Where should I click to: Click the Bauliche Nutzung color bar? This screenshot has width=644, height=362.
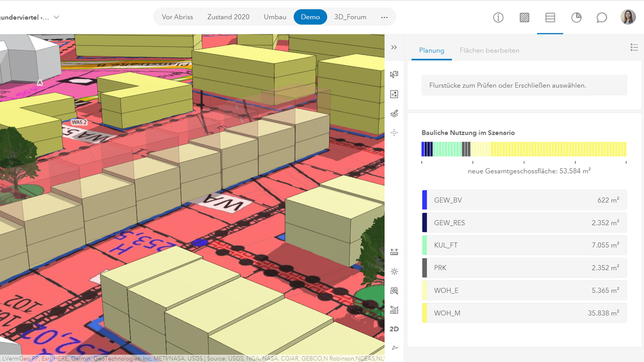pos(524,150)
